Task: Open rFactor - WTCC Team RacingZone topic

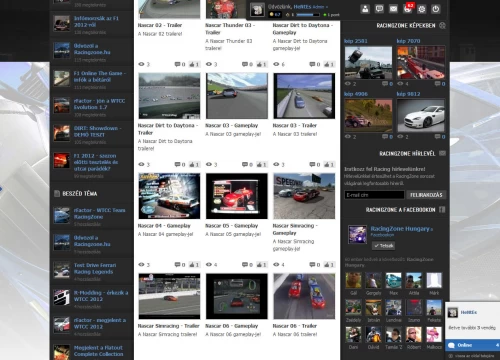Action: pyautogui.click(x=100, y=214)
